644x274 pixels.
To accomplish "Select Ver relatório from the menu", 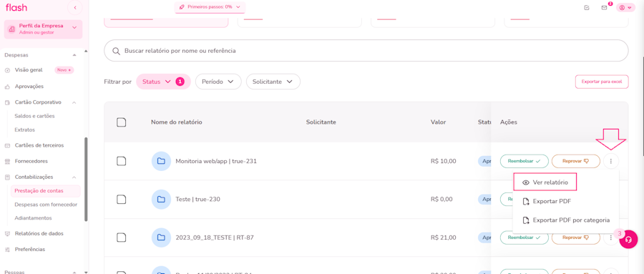I will point(545,182).
